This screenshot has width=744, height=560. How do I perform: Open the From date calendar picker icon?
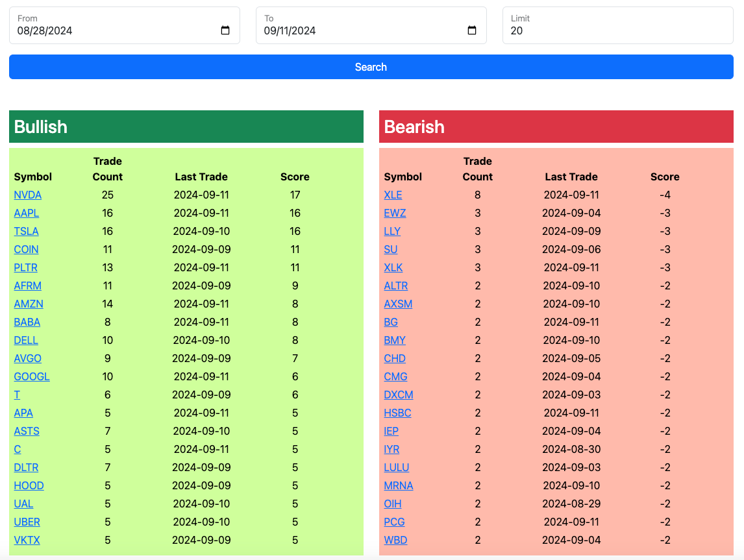click(x=225, y=30)
